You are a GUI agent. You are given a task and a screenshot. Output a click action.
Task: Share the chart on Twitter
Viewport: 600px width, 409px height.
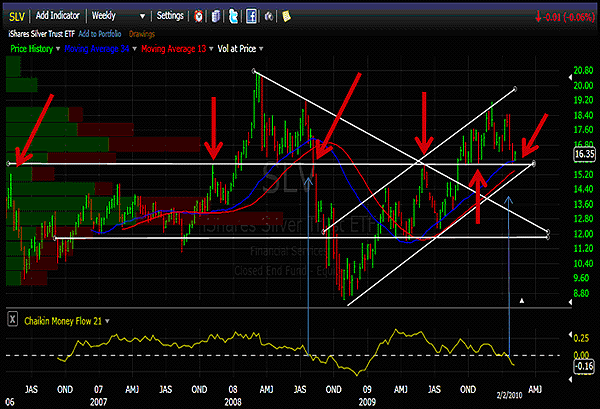click(233, 17)
